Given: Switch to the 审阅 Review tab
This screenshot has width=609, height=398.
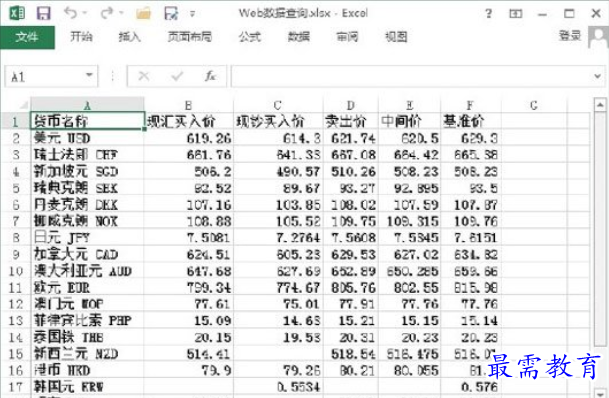Looking at the screenshot, I should pyautogui.click(x=347, y=37).
